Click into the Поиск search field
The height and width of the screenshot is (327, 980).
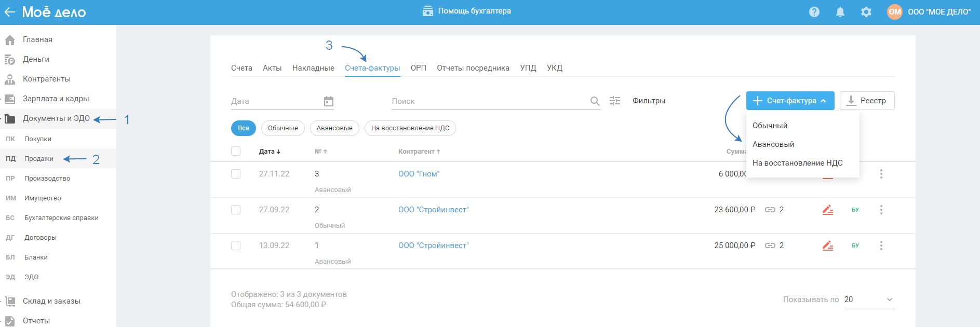[x=488, y=101]
